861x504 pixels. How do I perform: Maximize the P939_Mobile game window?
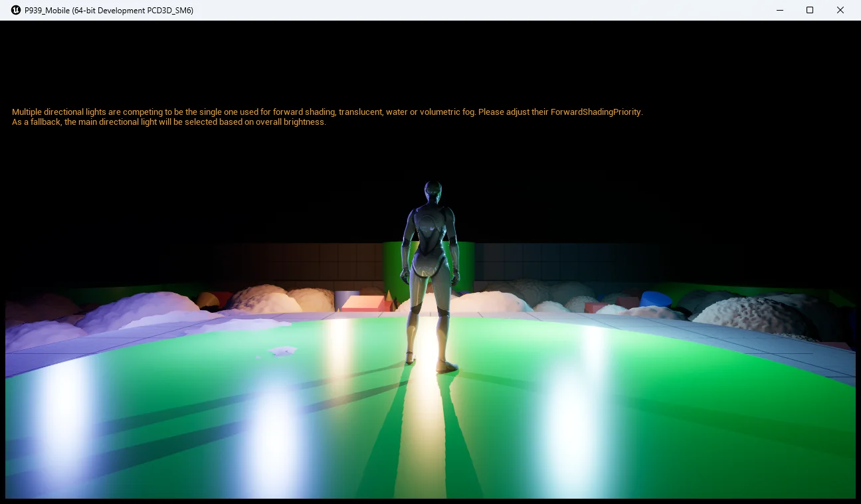click(x=810, y=10)
